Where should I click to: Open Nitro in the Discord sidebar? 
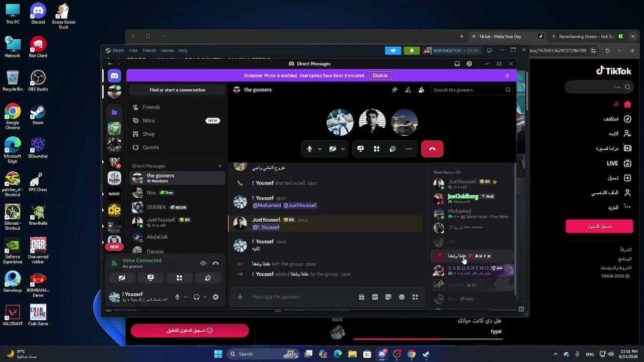click(x=177, y=121)
